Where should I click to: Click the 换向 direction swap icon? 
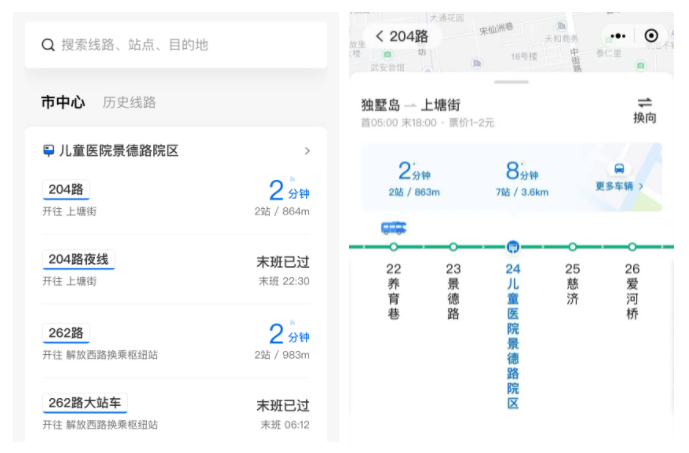click(x=645, y=102)
